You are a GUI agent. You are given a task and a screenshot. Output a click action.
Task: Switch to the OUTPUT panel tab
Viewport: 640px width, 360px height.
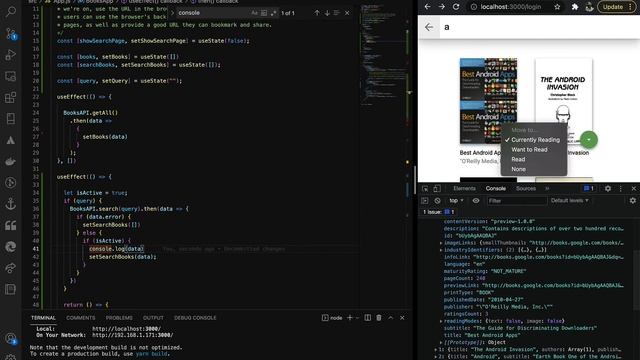[x=153, y=318]
